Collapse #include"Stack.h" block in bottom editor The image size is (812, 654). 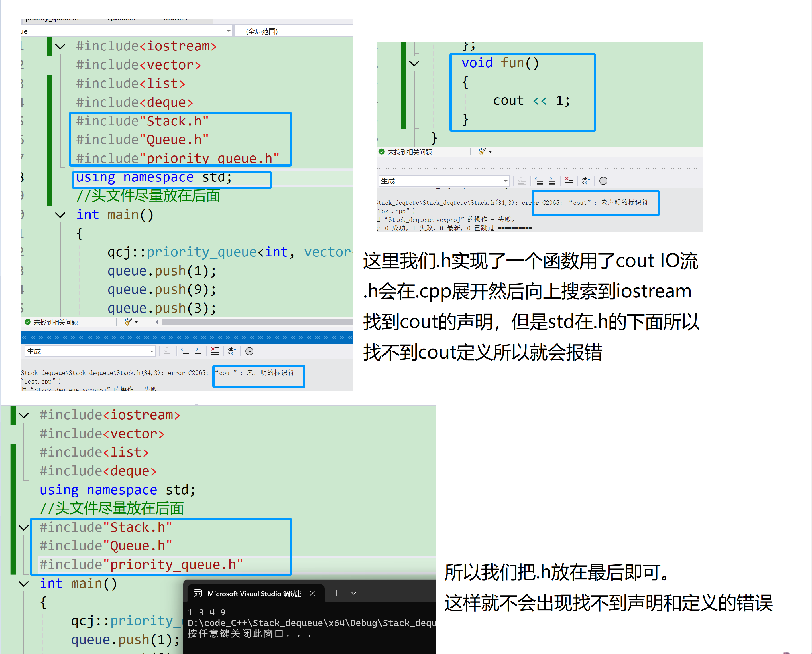pos(24,528)
